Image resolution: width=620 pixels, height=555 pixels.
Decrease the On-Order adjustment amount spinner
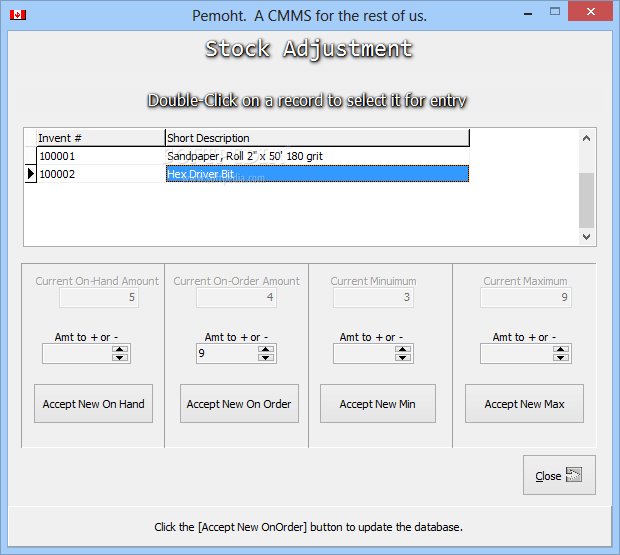point(266,358)
